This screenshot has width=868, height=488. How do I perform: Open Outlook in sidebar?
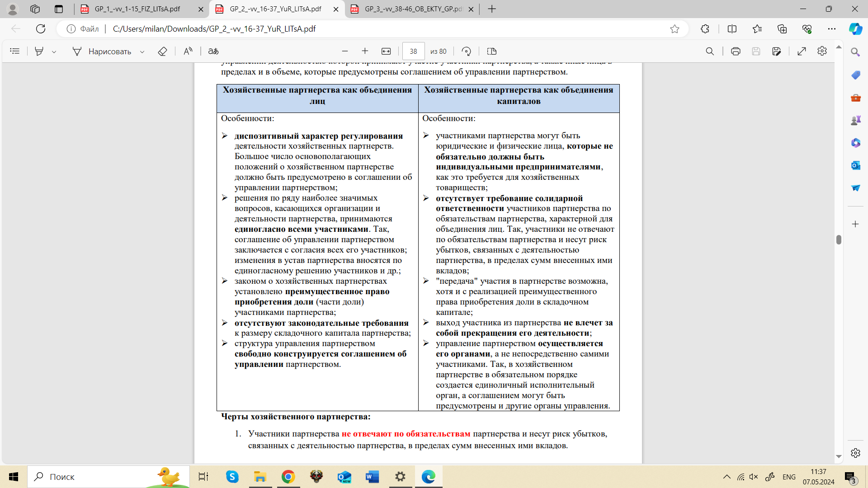pyautogui.click(x=855, y=165)
